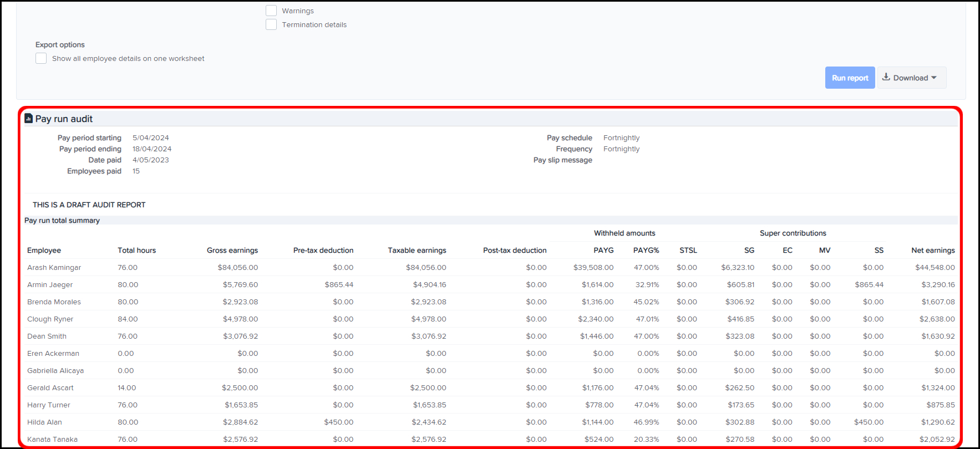Viewport: 980px width, 449px height.
Task: Click Clough Ryner's total hours 84.00
Action: click(128, 319)
